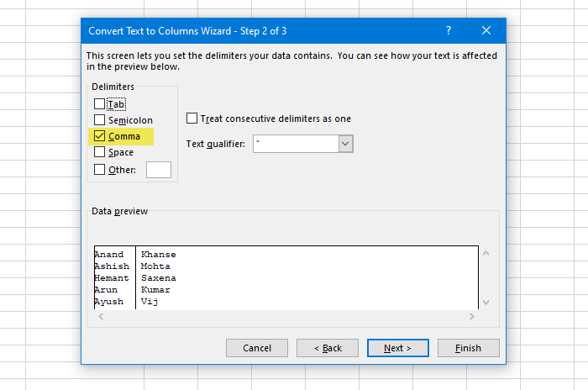Proceed with the Next button
The width and height of the screenshot is (588, 390).
click(398, 348)
